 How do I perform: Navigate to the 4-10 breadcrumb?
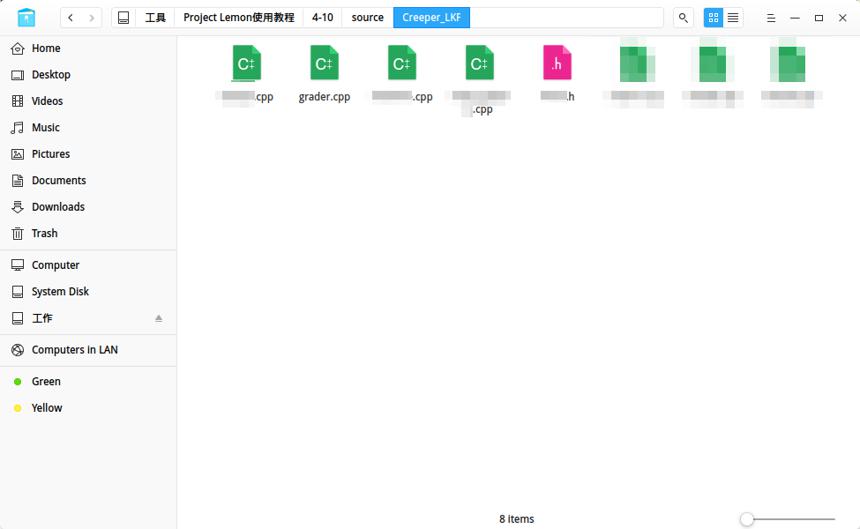[322, 18]
